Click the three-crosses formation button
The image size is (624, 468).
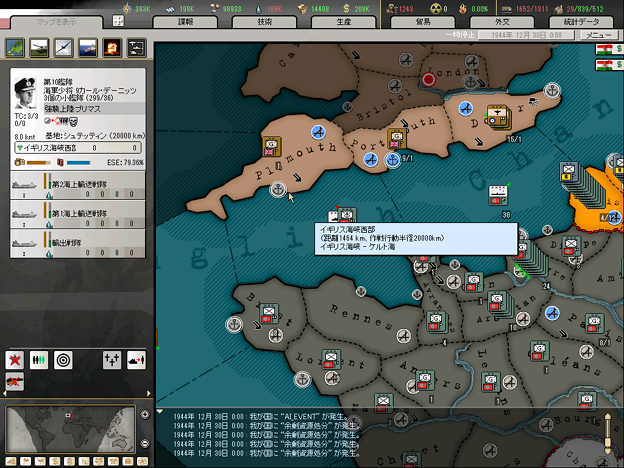(x=112, y=360)
